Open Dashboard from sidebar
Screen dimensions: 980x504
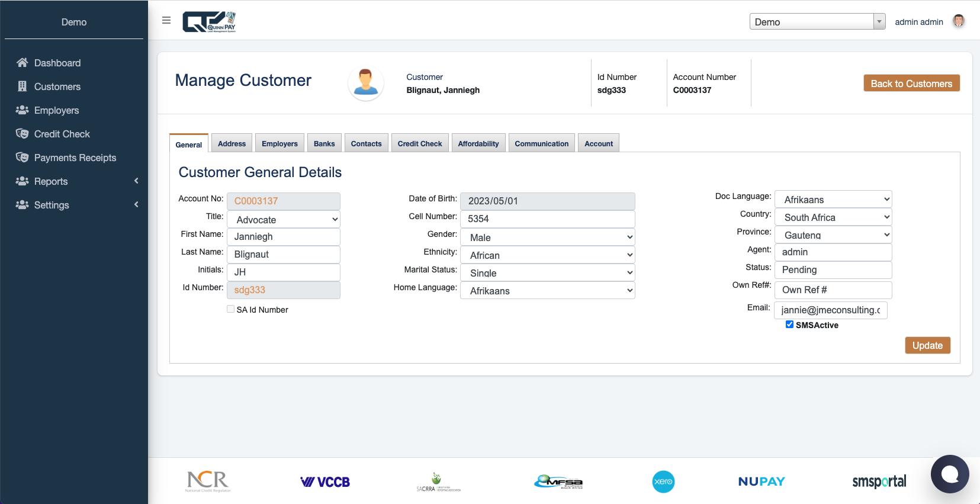pos(57,63)
